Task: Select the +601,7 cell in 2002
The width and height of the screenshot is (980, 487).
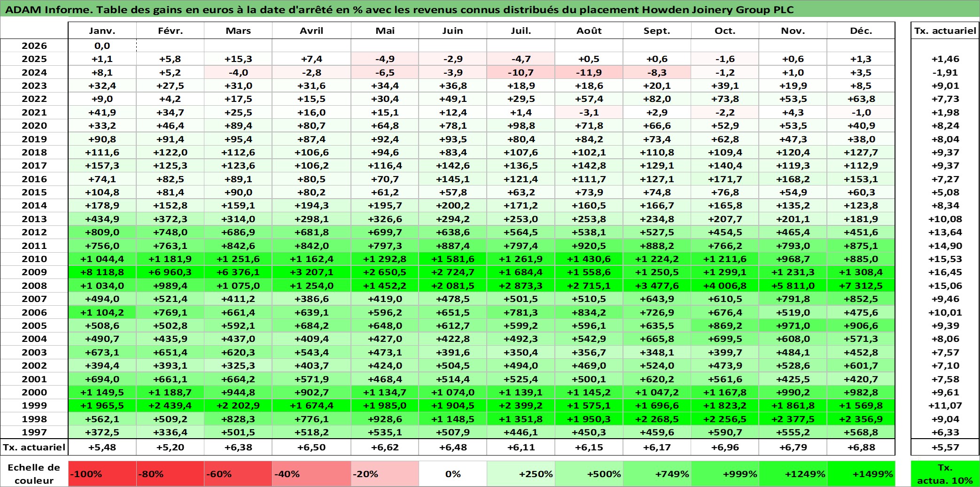Action: coord(861,365)
